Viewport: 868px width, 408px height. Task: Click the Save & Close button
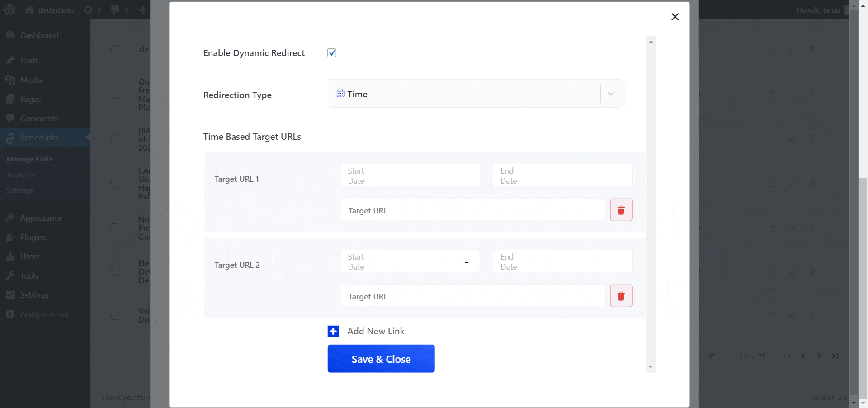(381, 359)
